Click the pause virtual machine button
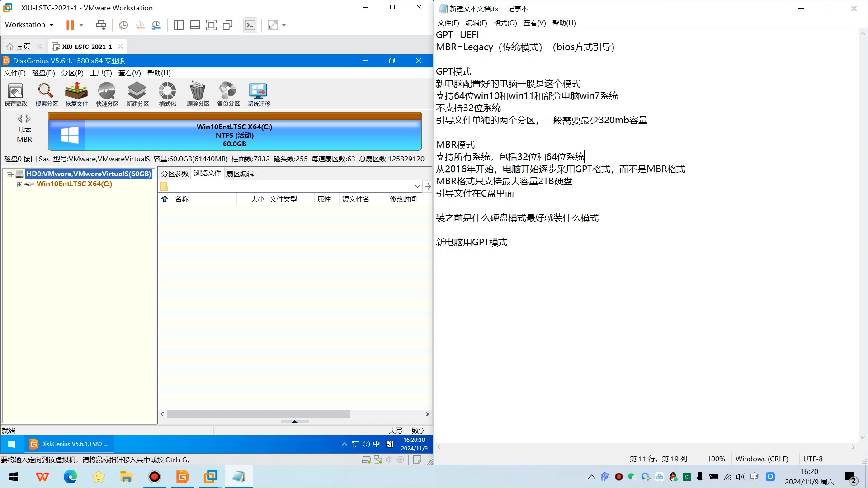The image size is (868, 488). (x=70, y=25)
